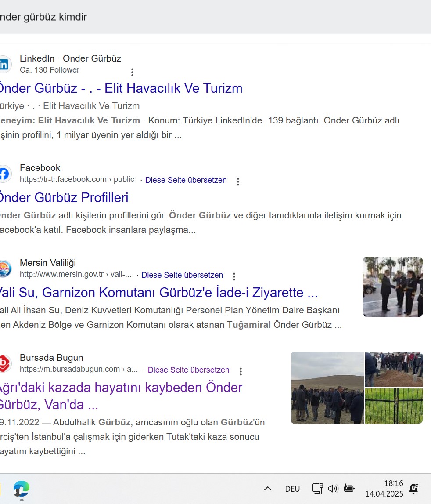Click the Facebook favicon icon
This screenshot has height=504, width=431.
(4, 174)
